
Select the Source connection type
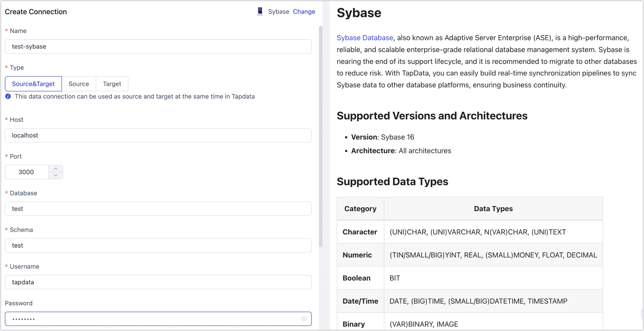click(79, 84)
